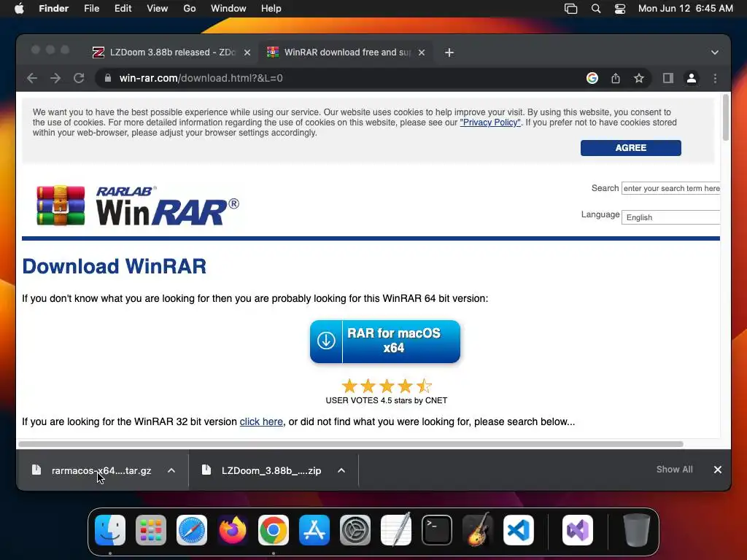Bookmark this page with the star icon
The width and height of the screenshot is (747, 560).
(x=639, y=78)
